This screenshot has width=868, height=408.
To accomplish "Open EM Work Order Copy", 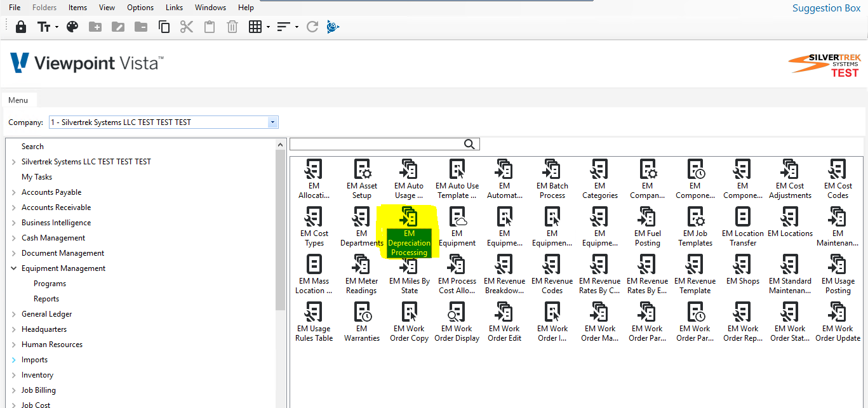I will (x=410, y=322).
